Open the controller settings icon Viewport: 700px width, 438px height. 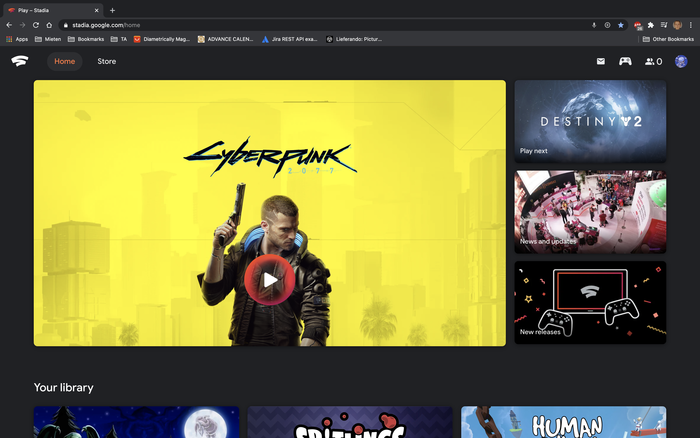(x=625, y=61)
